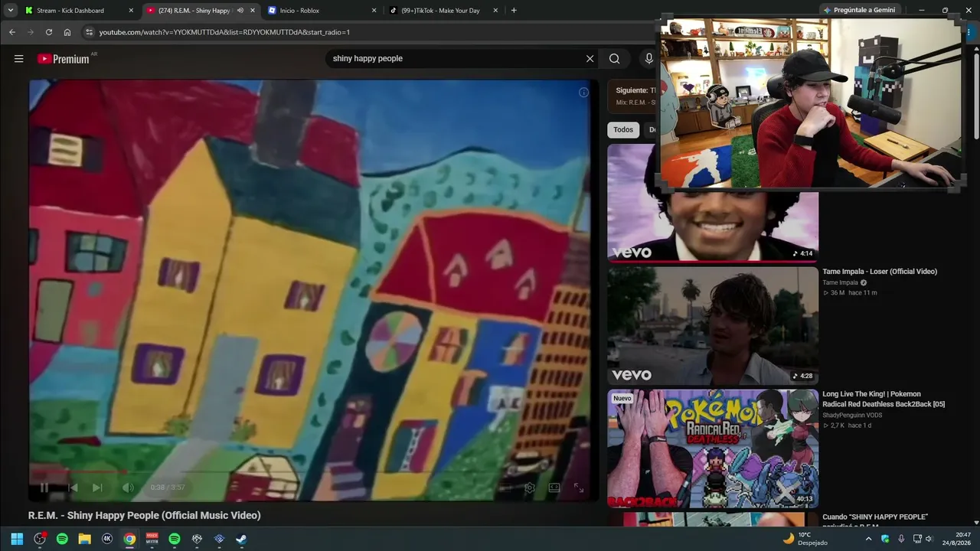Close the Inicio - Roblox tab

374,11
